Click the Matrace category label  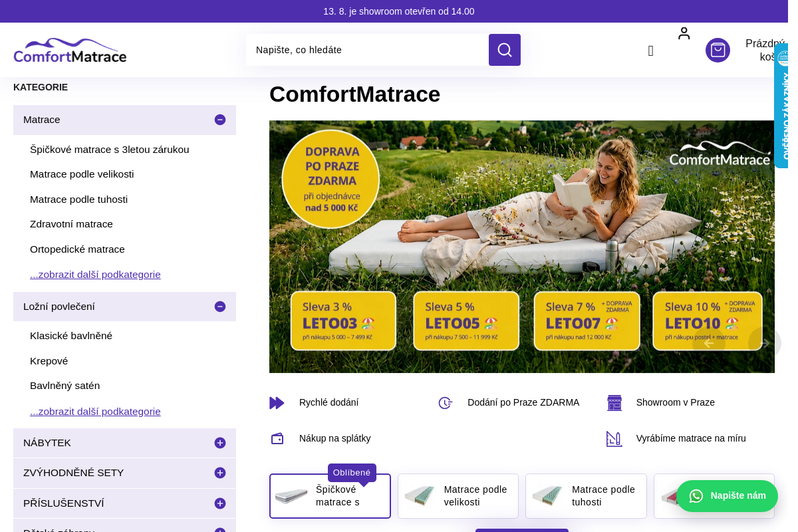click(42, 120)
